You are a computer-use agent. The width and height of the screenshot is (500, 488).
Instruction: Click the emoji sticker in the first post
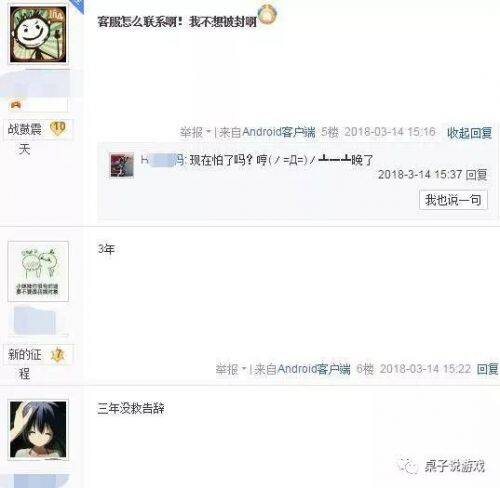click(267, 16)
